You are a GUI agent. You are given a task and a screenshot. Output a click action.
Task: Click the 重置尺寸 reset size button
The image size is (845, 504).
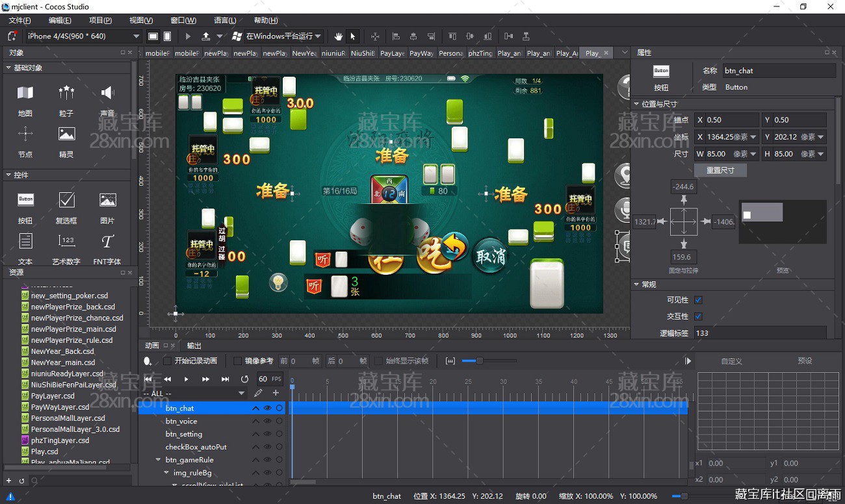point(720,170)
